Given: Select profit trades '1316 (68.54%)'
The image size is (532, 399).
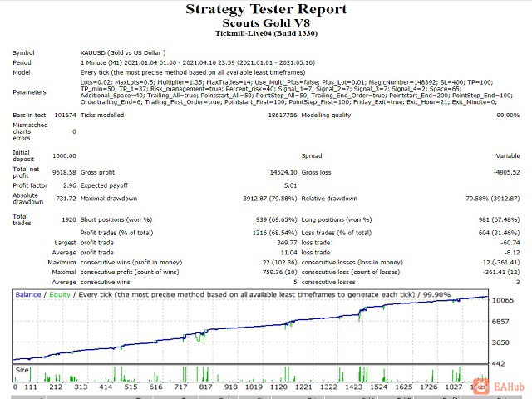Looking at the screenshot, I should click(x=274, y=233).
